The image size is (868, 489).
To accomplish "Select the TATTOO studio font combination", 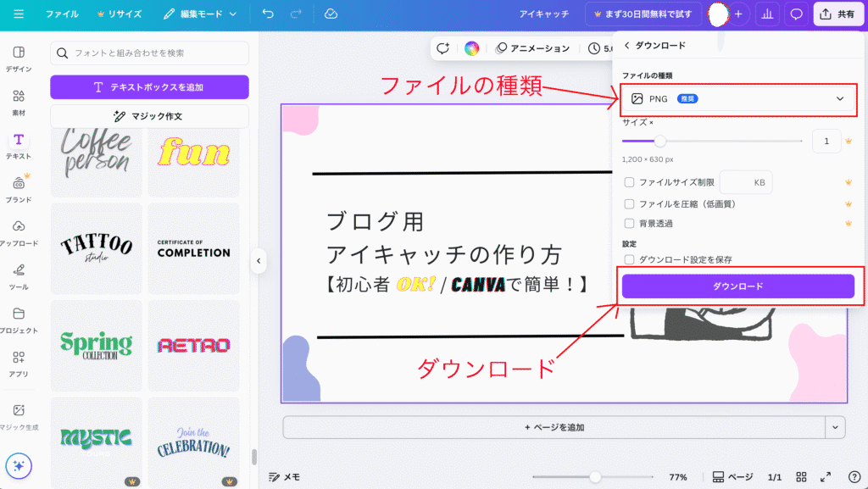I will coord(97,248).
